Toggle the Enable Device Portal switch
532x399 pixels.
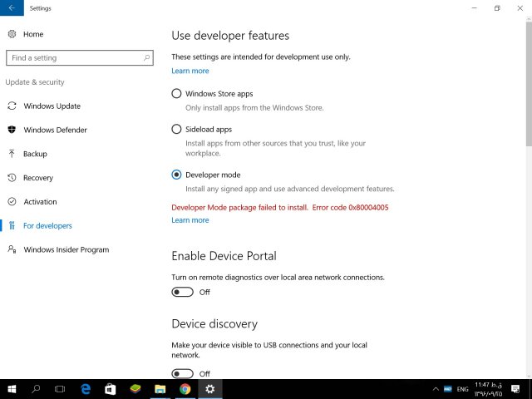tap(182, 292)
